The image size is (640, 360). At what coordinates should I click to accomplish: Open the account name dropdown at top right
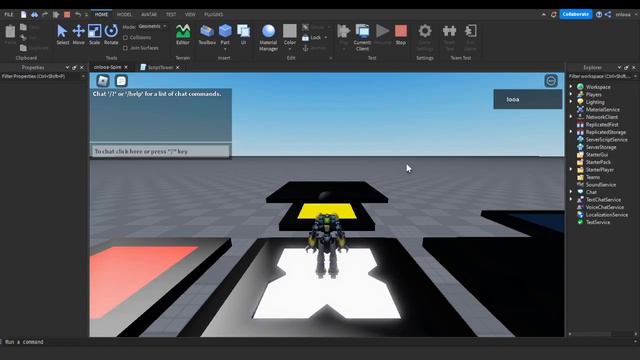(x=626, y=14)
